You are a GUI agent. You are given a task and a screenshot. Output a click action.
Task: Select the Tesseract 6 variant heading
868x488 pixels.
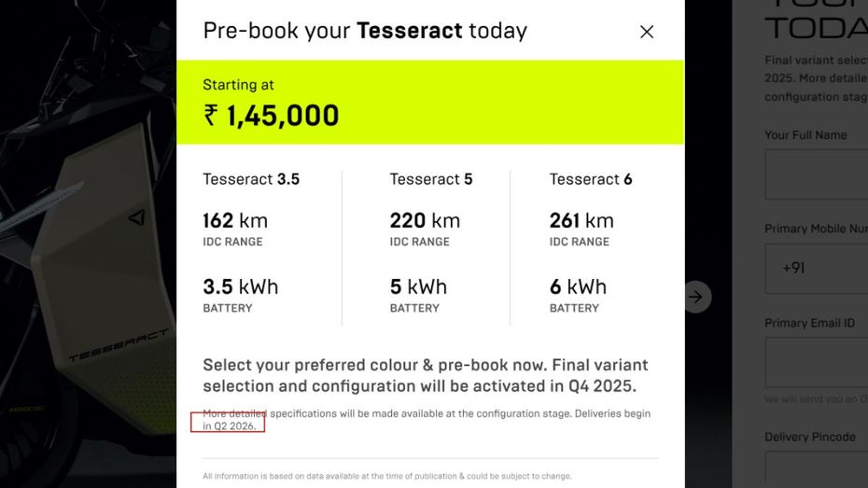click(x=591, y=179)
